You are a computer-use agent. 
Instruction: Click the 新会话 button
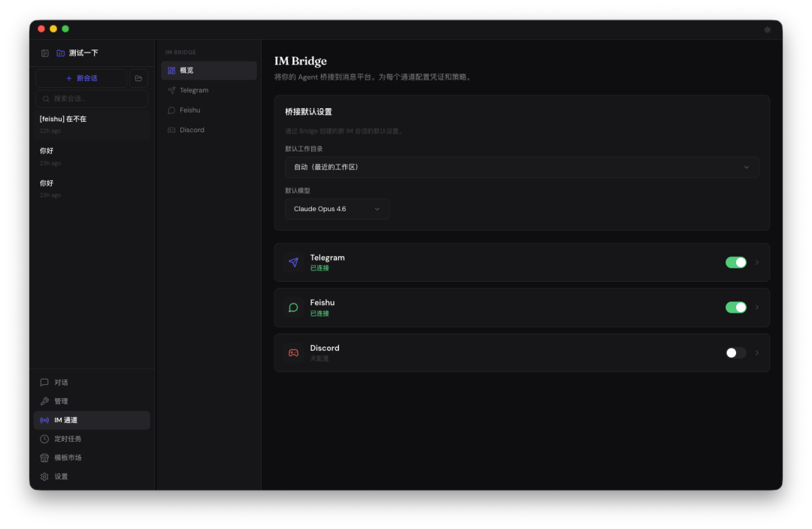(81, 78)
